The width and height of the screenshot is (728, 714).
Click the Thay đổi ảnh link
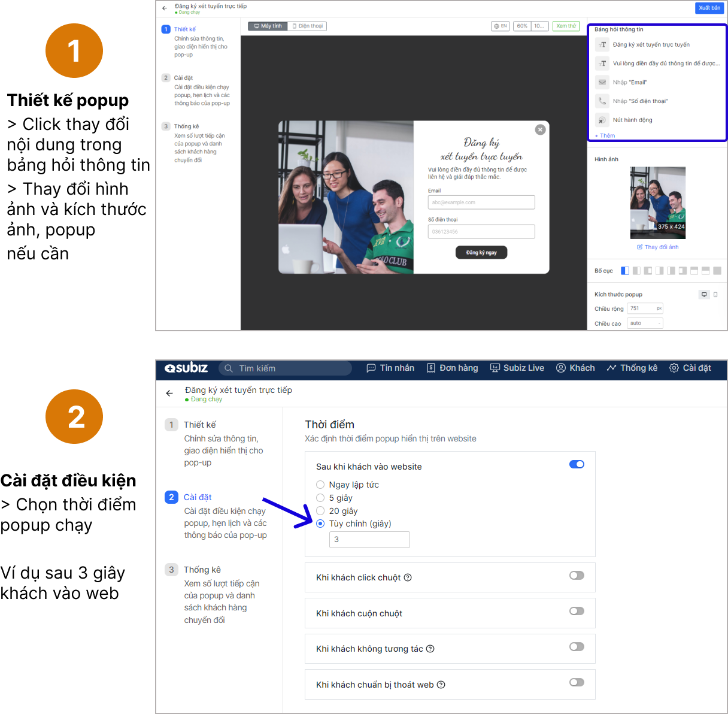click(658, 247)
